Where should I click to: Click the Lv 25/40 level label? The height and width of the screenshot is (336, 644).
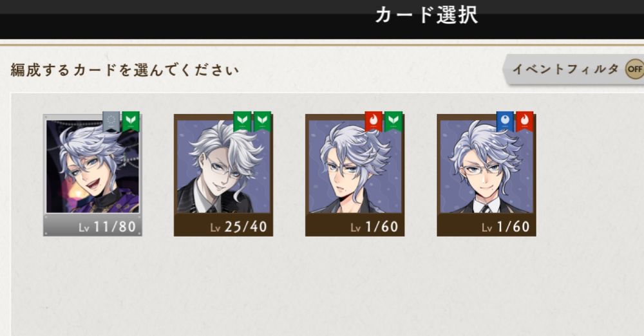click(239, 227)
